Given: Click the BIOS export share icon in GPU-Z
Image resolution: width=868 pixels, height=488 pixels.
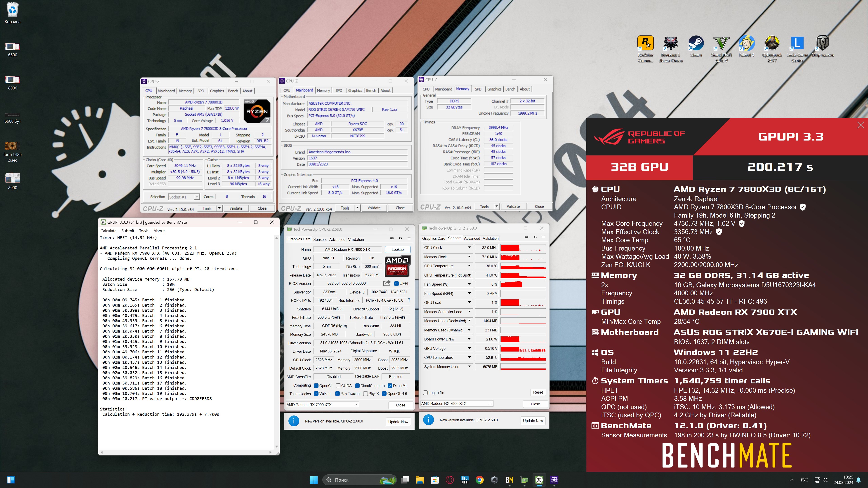Looking at the screenshot, I should [387, 283].
